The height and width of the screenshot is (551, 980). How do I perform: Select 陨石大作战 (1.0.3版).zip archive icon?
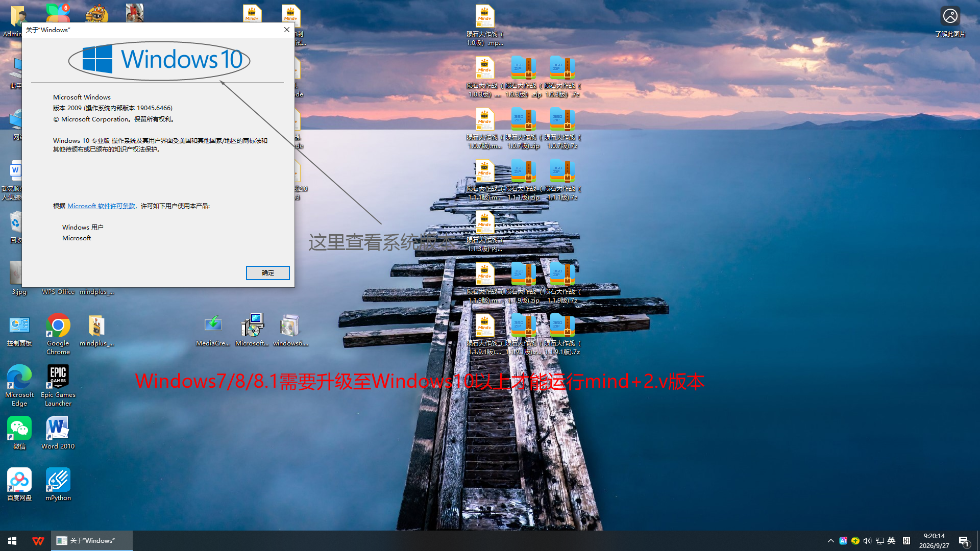(523, 77)
